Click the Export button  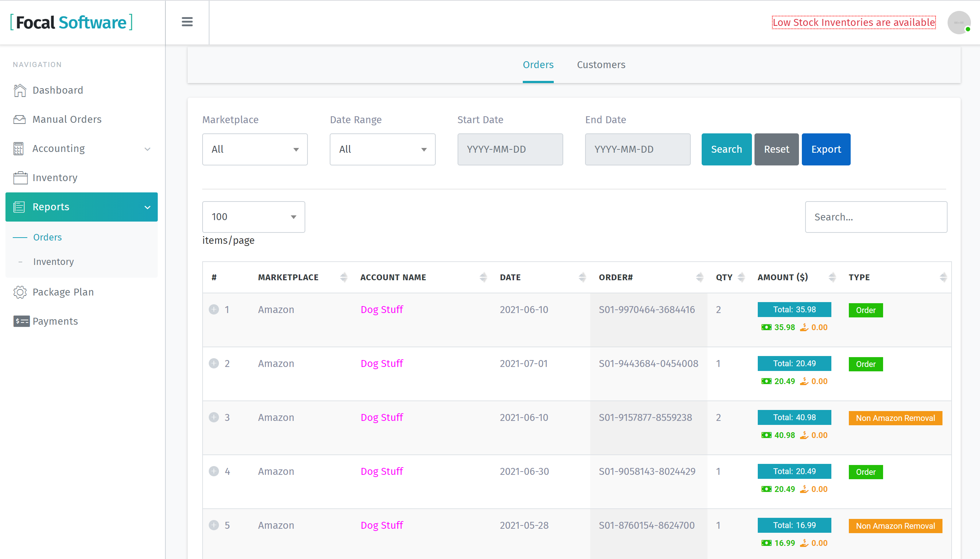[x=826, y=149]
